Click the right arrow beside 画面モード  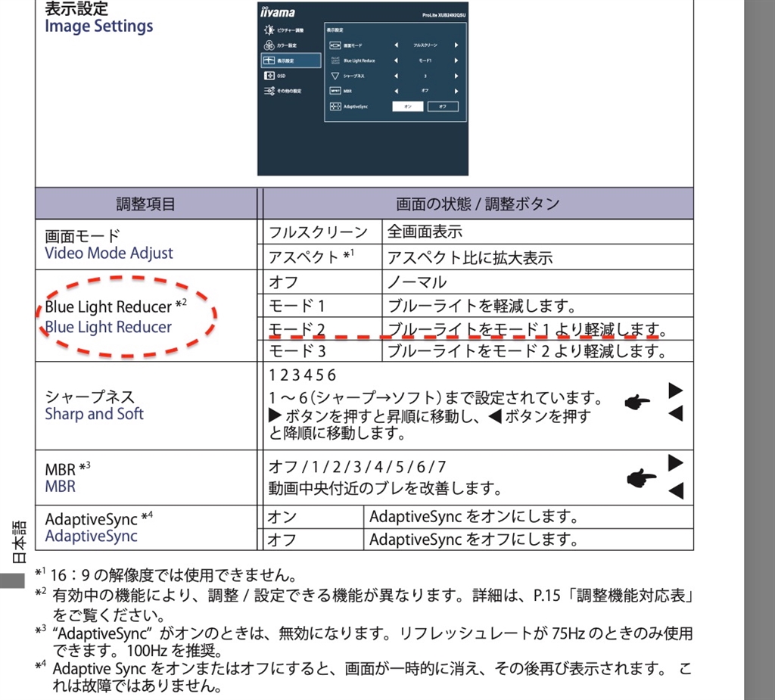456,45
